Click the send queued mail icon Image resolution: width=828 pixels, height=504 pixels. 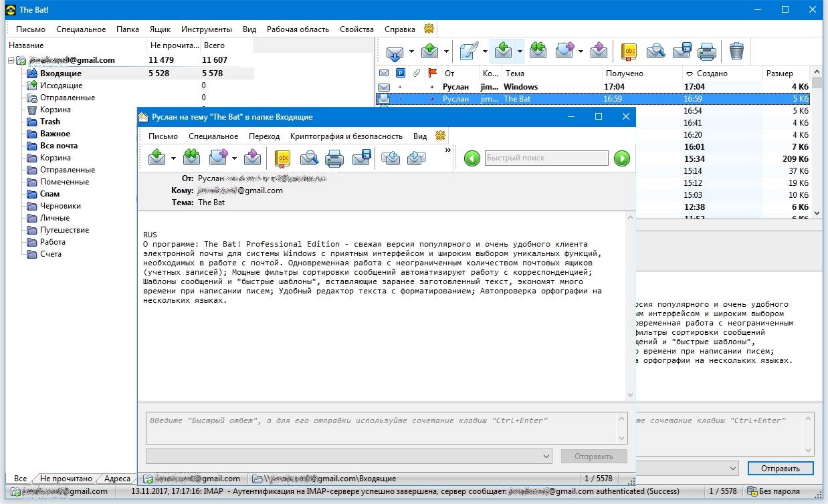coord(429,51)
